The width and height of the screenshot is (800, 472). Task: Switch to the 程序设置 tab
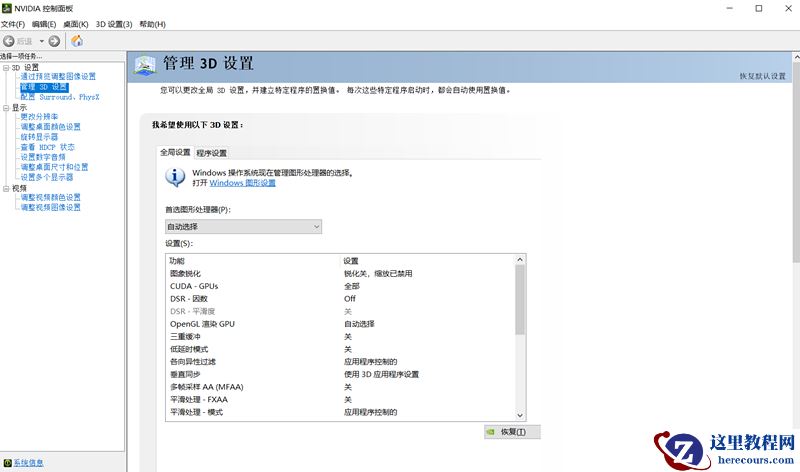(x=212, y=153)
